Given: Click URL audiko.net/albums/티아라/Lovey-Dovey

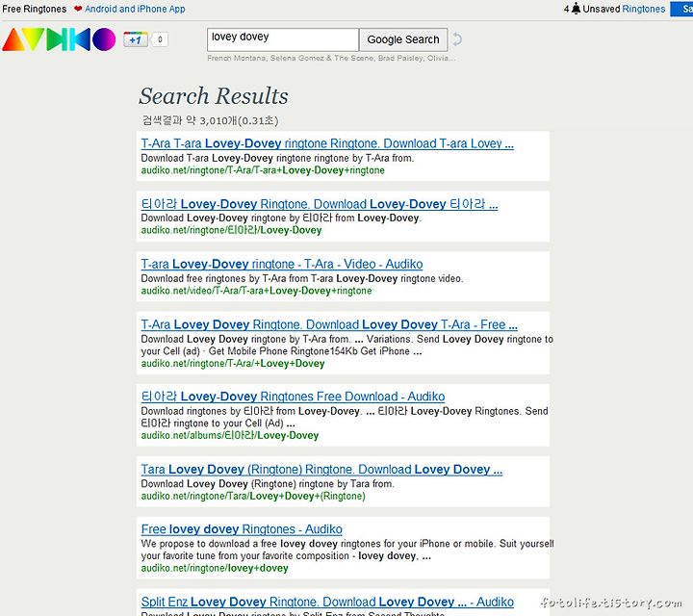Looking at the screenshot, I should click(x=229, y=436).
